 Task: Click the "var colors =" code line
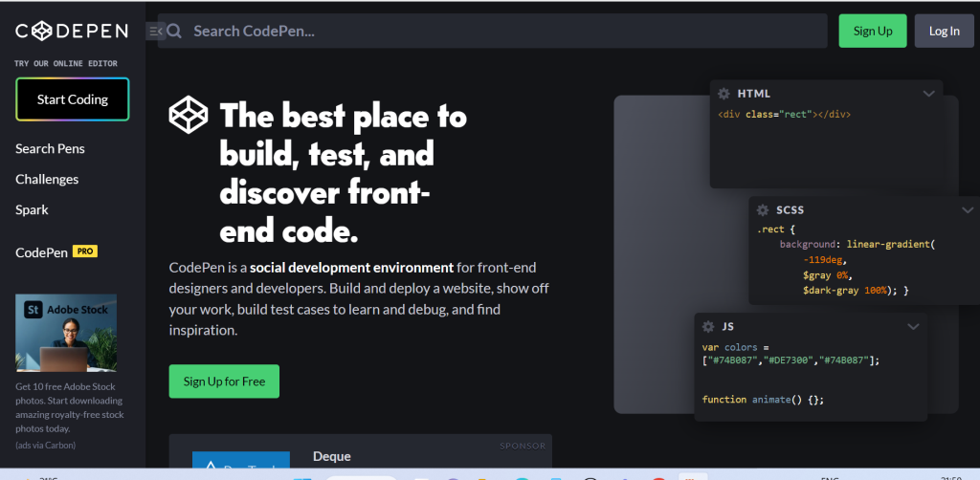coord(736,347)
